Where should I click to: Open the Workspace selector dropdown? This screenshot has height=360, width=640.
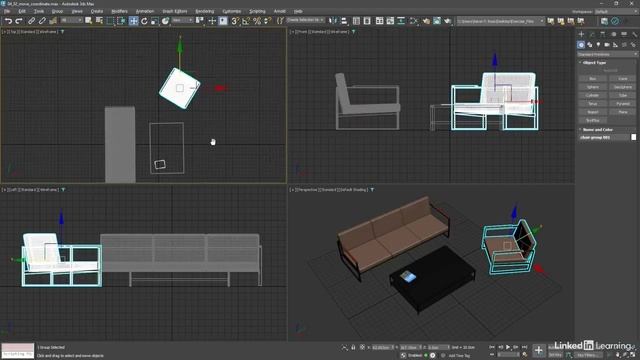616,11
